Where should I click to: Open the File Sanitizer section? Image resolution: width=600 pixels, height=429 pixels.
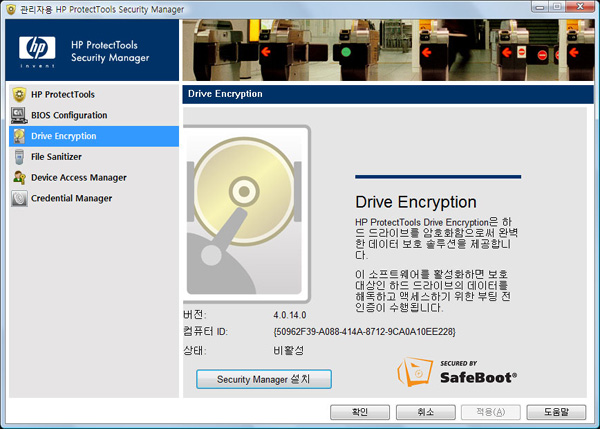point(94,157)
